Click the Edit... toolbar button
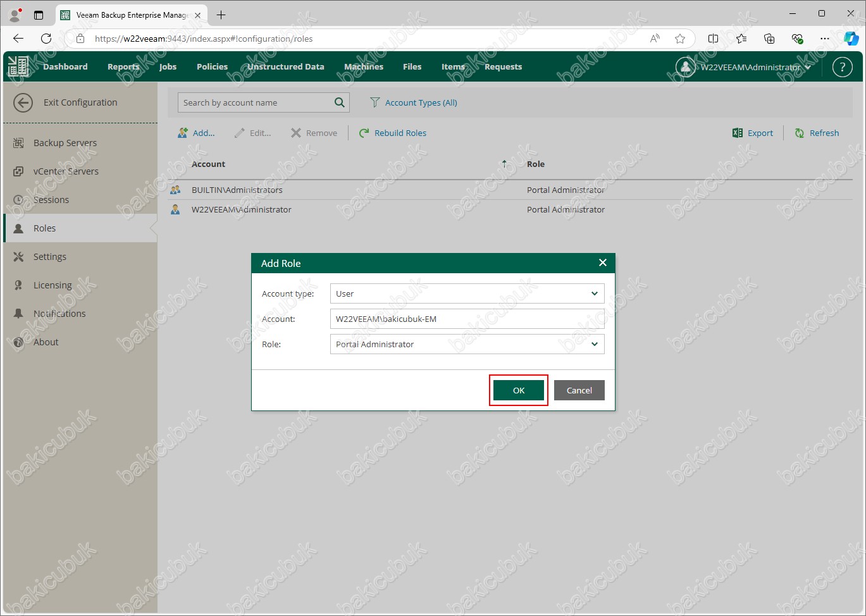Screen dimensions: 866x616 252,133
